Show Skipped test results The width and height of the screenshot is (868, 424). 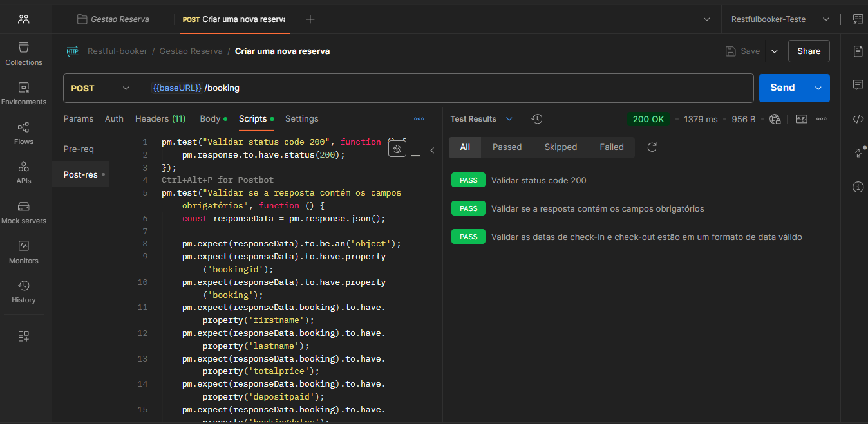pos(560,147)
